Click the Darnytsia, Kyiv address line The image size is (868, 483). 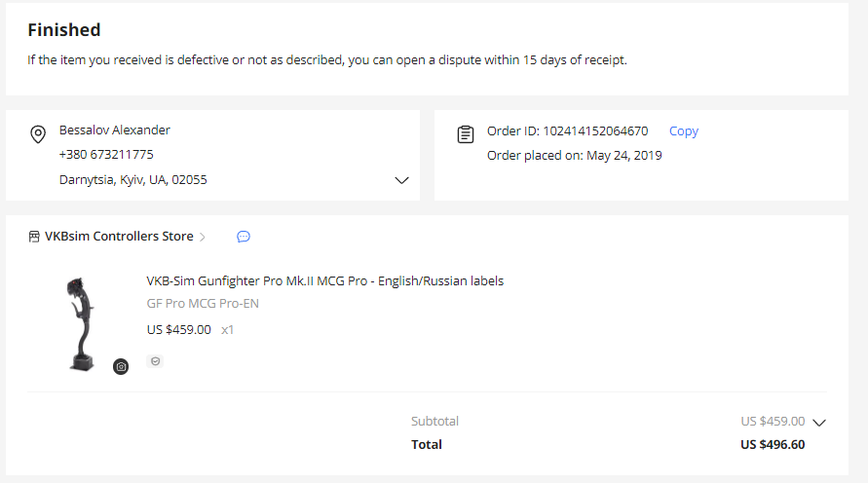132,180
